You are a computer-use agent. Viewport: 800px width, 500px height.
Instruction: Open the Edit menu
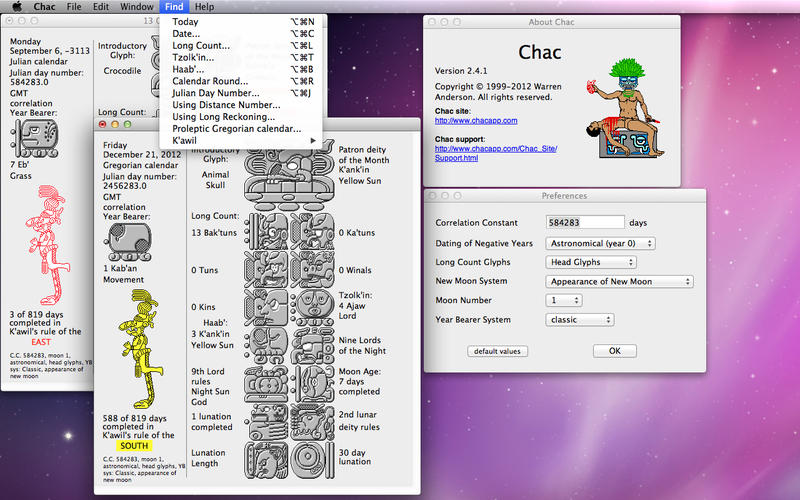pos(101,7)
